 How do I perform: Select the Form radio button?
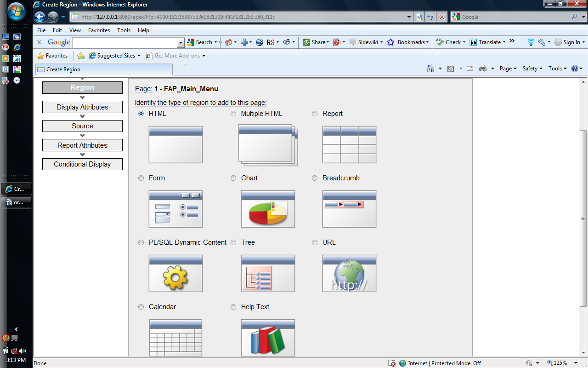click(x=141, y=178)
